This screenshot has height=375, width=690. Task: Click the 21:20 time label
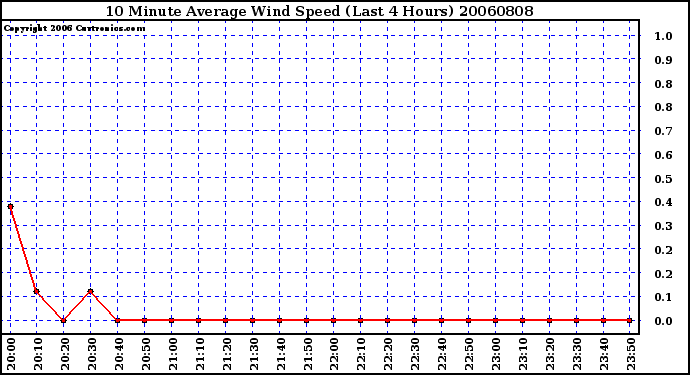pos(227,354)
